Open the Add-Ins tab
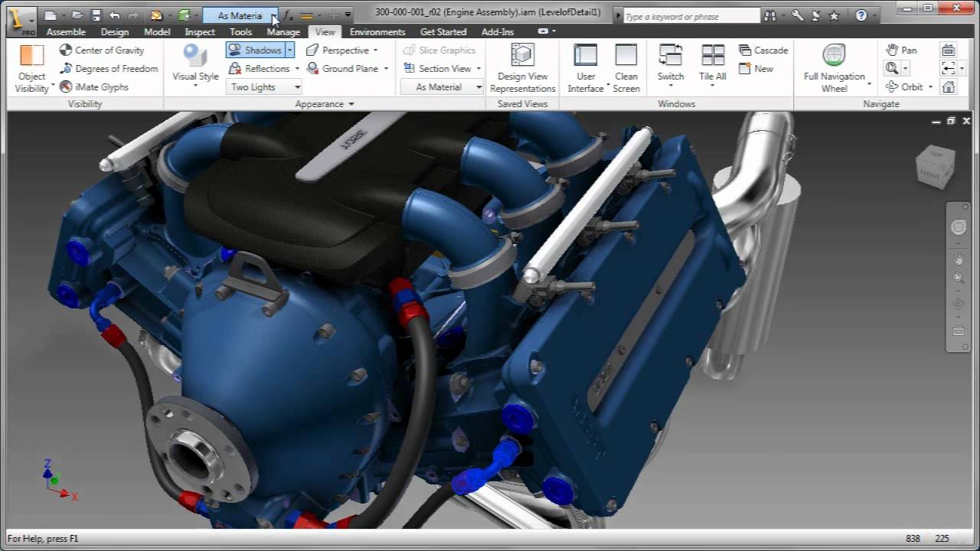 point(498,31)
